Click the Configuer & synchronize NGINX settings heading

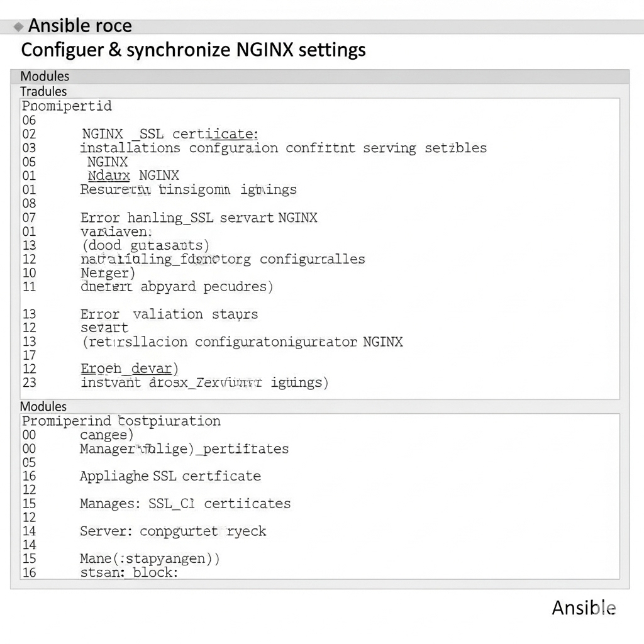click(193, 50)
